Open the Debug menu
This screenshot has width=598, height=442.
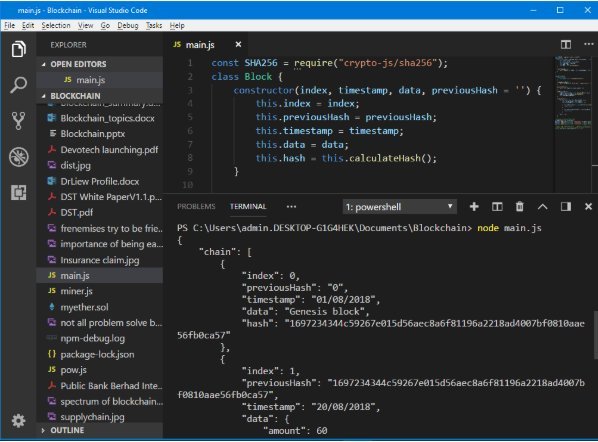coord(128,26)
